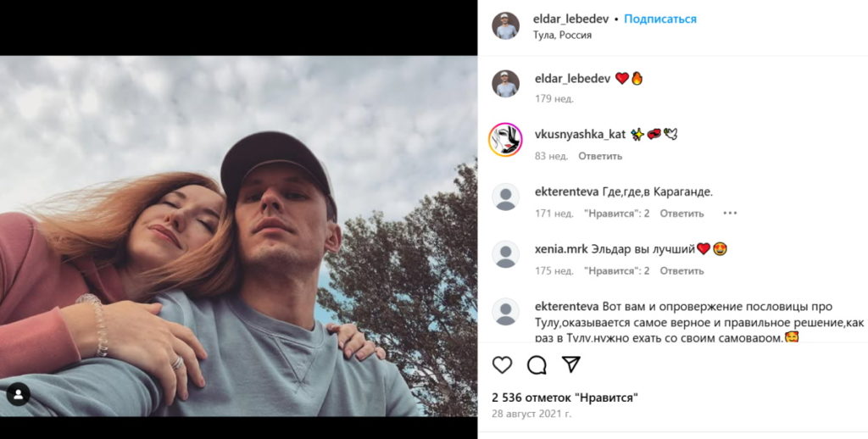
Task: View likes on ekterenteva's Karaganda comment
Action: (x=616, y=214)
